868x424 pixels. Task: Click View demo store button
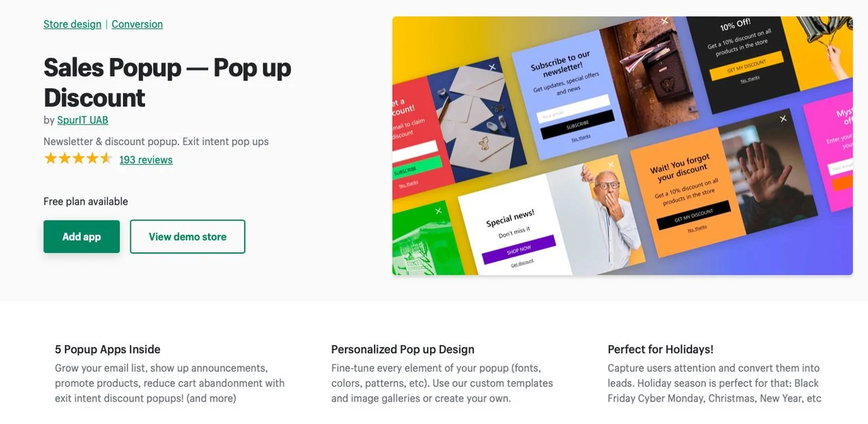tap(188, 237)
